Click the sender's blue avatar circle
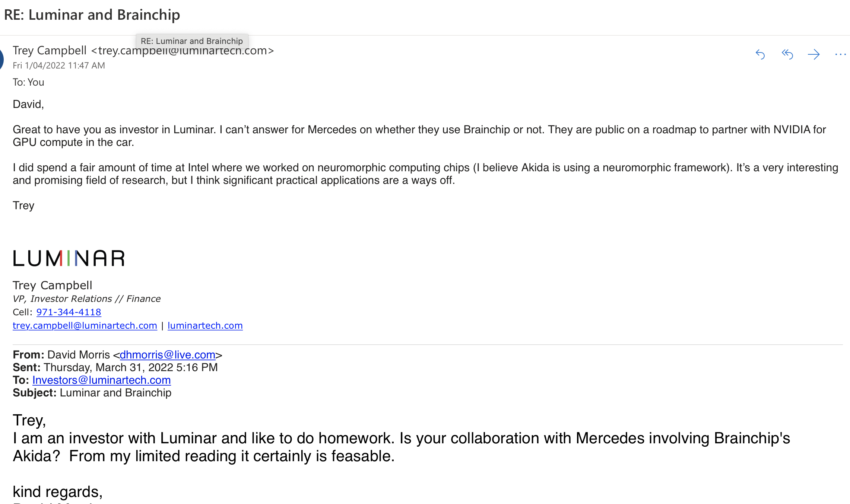The height and width of the screenshot is (504, 850). [1, 59]
